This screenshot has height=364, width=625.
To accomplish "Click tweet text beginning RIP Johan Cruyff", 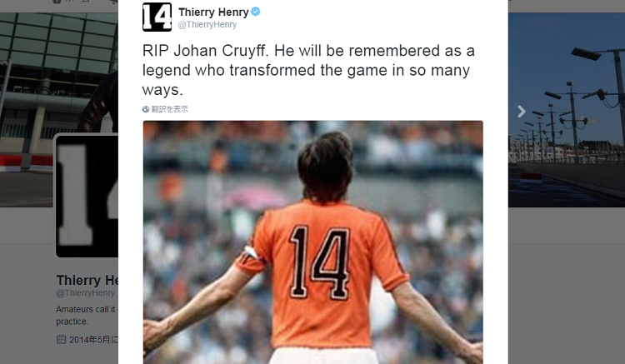I will pyautogui.click(x=308, y=70).
